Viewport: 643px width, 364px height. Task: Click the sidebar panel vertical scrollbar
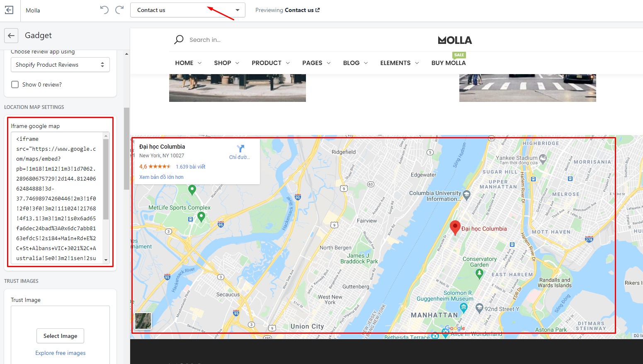click(126, 149)
